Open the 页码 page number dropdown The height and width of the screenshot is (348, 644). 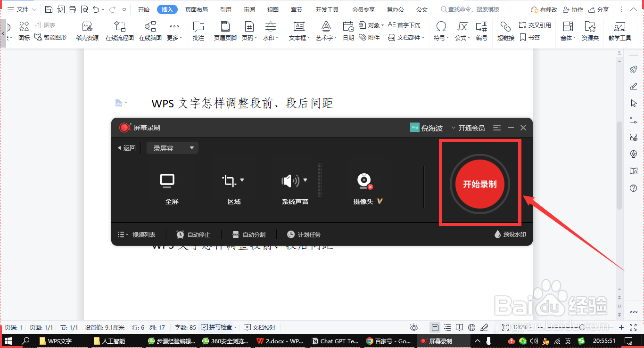249,32
